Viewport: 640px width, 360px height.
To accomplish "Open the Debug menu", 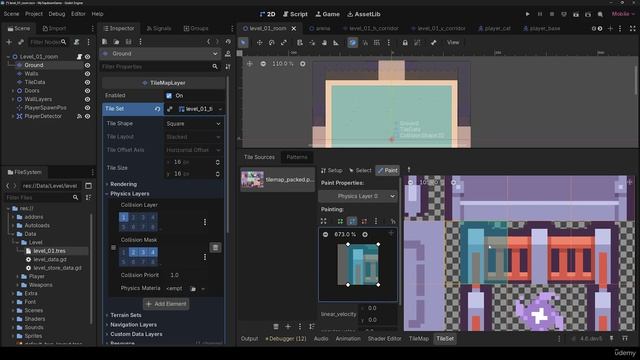I will point(57,14).
